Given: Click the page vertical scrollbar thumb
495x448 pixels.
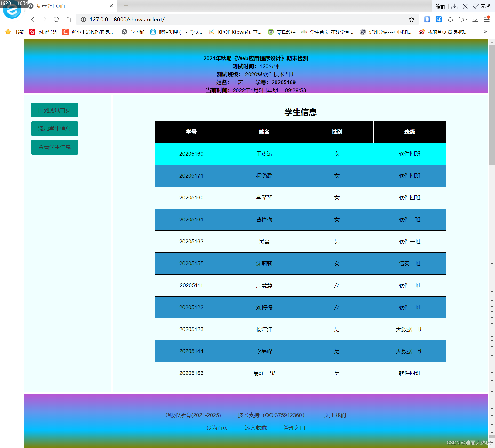Looking at the screenshot, I should (492, 105).
